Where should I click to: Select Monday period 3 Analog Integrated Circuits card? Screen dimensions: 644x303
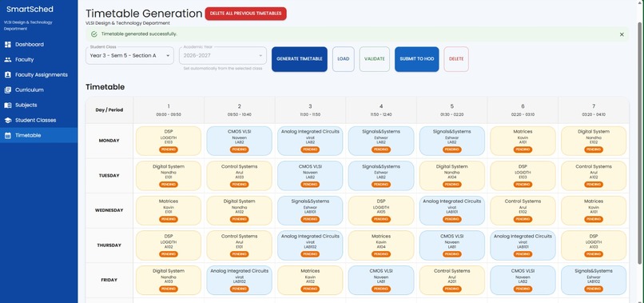point(310,141)
